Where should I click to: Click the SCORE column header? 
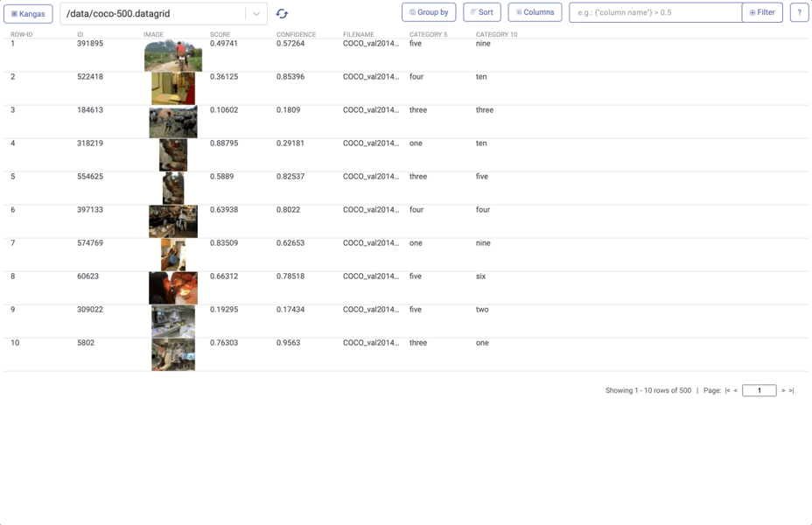220,35
